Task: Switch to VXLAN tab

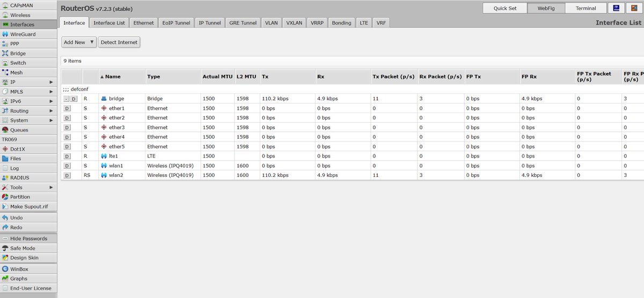Action: (x=294, y=23)
